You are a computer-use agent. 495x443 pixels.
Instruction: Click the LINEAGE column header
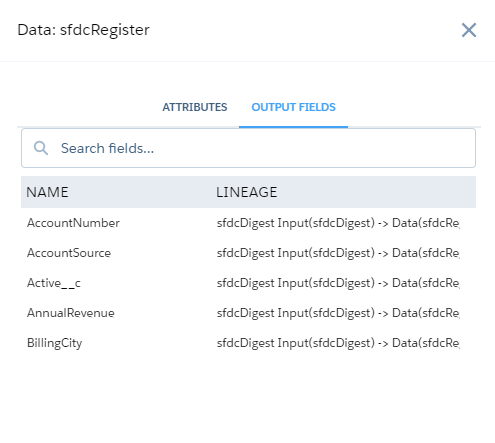click(246, 192)
